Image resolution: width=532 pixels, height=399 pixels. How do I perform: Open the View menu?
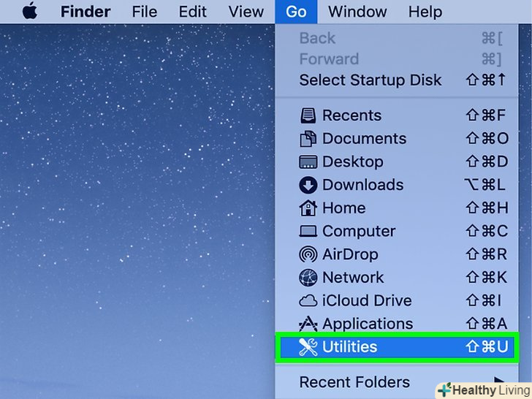246,12
